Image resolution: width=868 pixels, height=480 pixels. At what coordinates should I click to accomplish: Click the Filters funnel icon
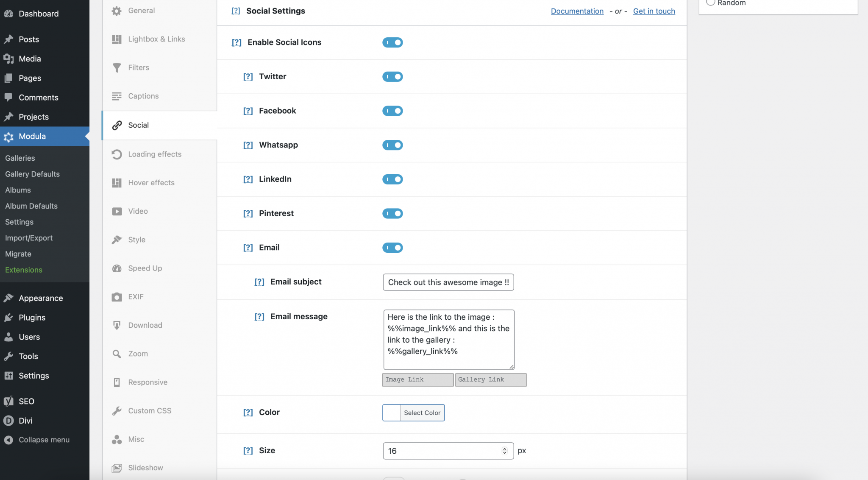pyautogui.click(x=117, y=68)
